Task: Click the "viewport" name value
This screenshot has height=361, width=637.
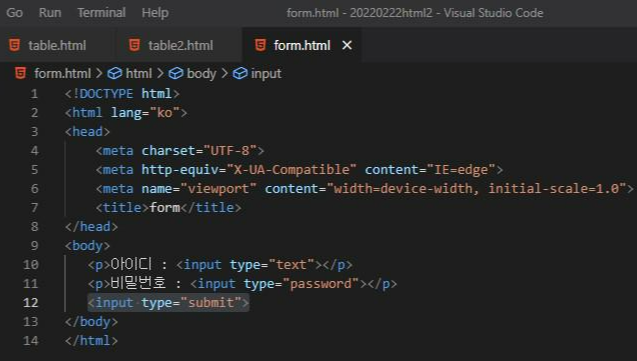Action: (x=219, y=188)
